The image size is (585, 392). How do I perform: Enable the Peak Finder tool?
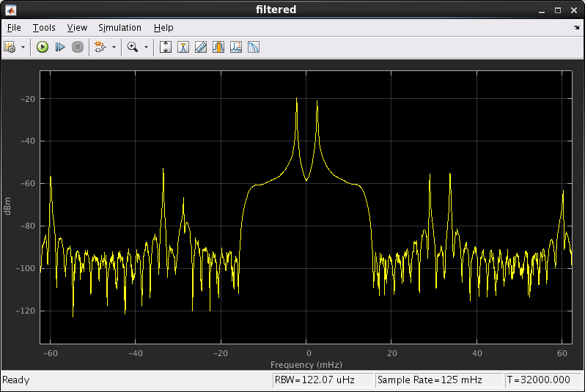236,47
